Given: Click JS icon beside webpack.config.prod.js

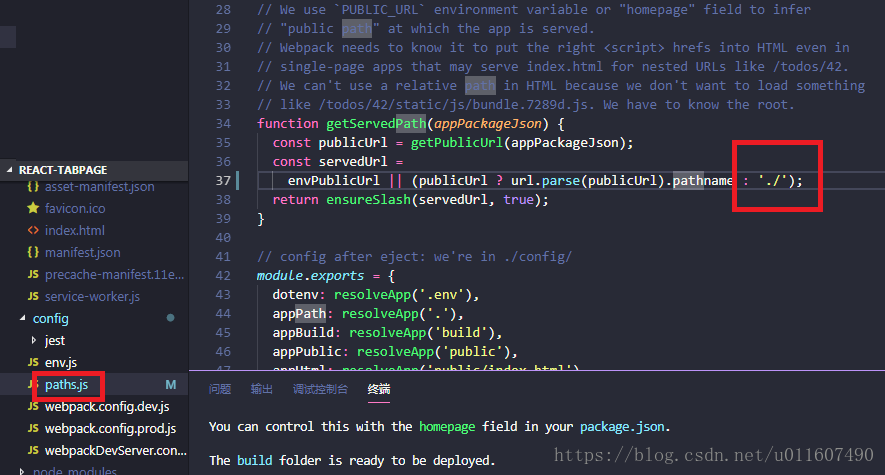Looking at the screenshot, I should [x=33, y=428].
